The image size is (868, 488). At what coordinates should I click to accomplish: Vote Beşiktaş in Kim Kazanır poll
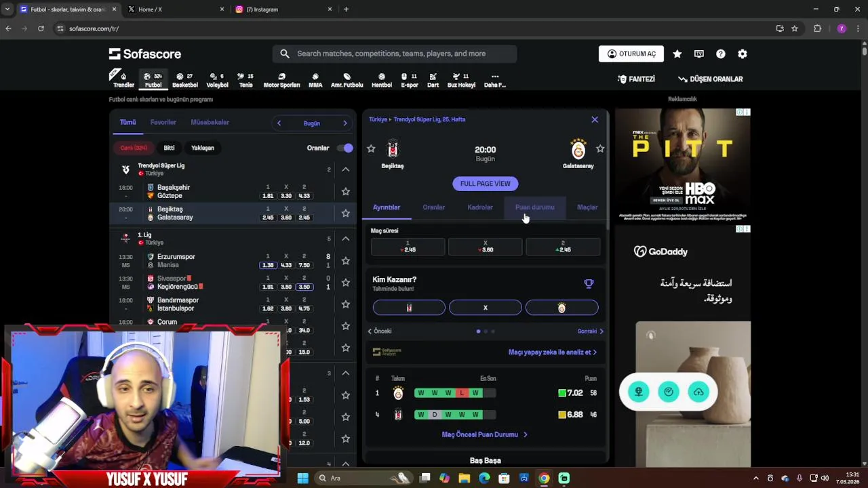point(409,308)
